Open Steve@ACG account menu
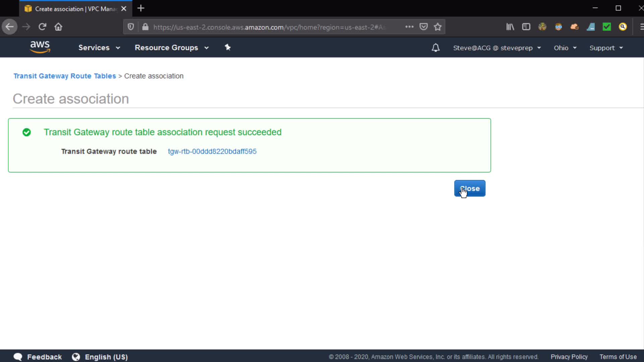Viewport: 644px width, 362px height. coord(497,48)
